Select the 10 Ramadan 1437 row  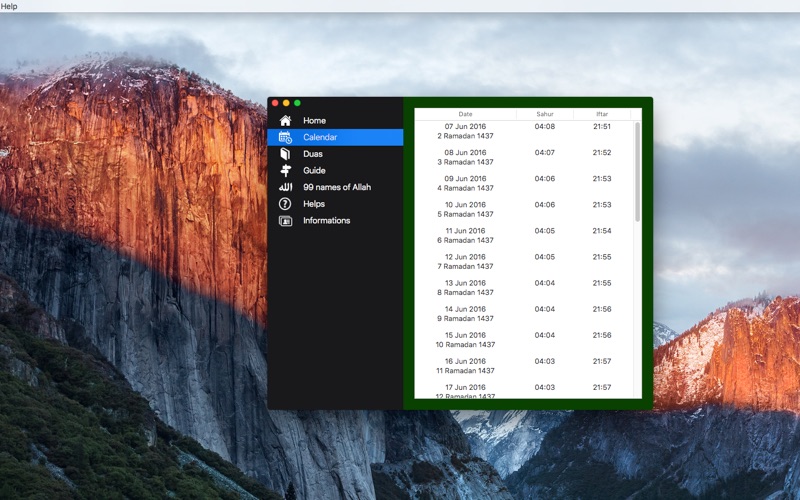pyautogui.click(x=524, y=340)
